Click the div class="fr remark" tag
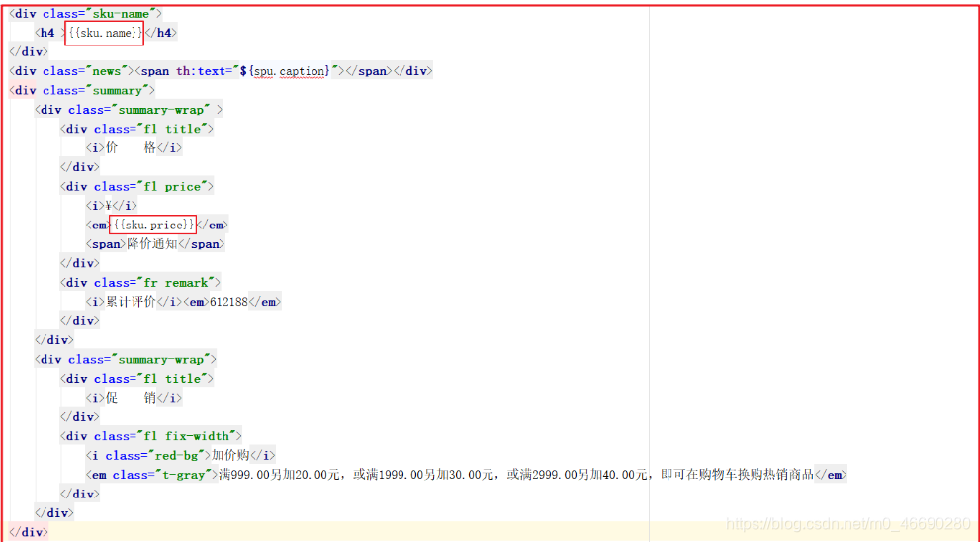The height and width of the screenshot is (542, 980). click(140, 282)
